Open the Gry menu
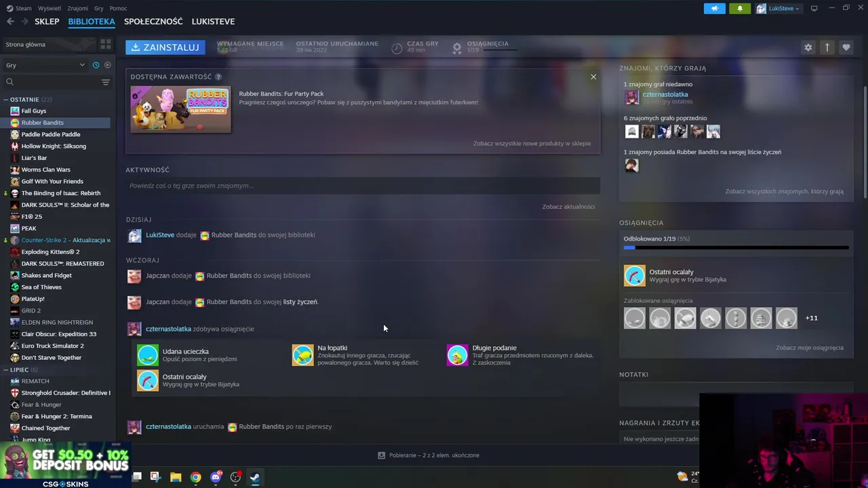 click(x=99, y=8)
